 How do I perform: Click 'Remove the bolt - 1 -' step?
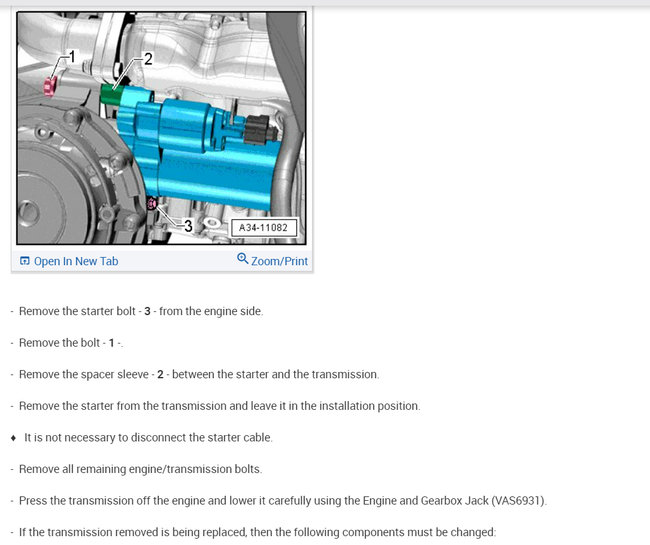71,343
